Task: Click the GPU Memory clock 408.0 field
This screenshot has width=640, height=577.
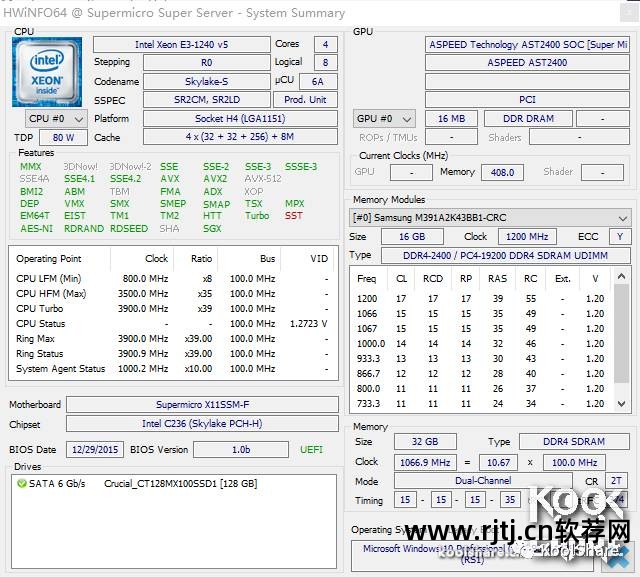Action: pos(502,172)
